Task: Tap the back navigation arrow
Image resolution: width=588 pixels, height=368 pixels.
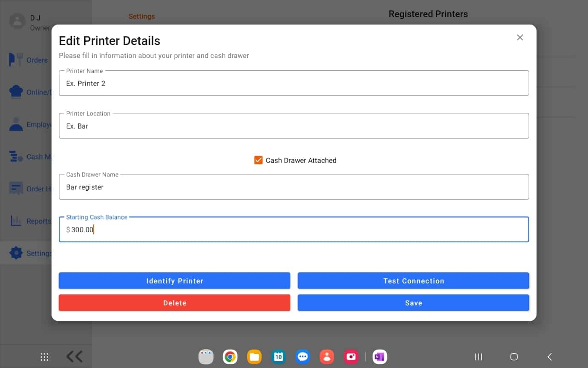Action: click(x=550, y=357)
